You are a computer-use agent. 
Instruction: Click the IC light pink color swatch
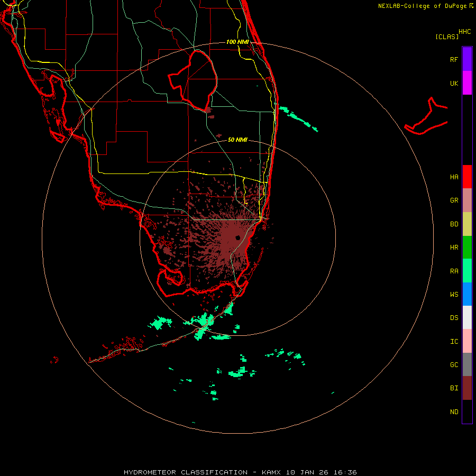pyautogui.click(x=467, y=341)
